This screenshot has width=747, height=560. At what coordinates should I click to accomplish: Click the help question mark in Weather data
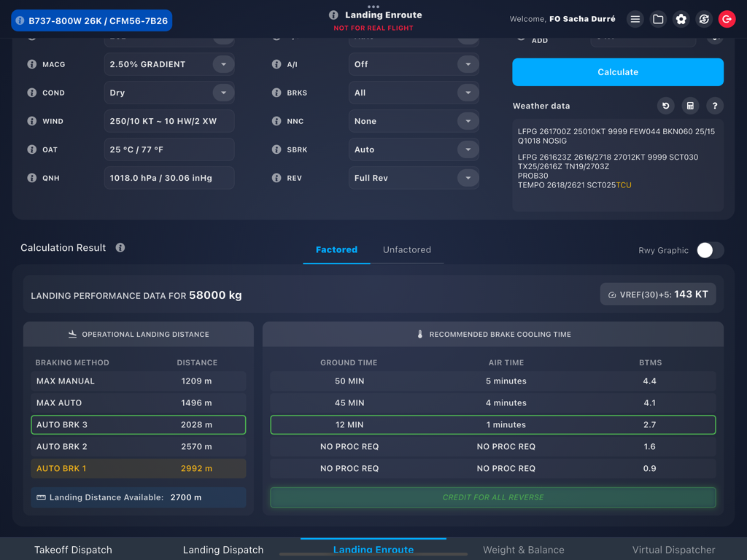[714, 106]
